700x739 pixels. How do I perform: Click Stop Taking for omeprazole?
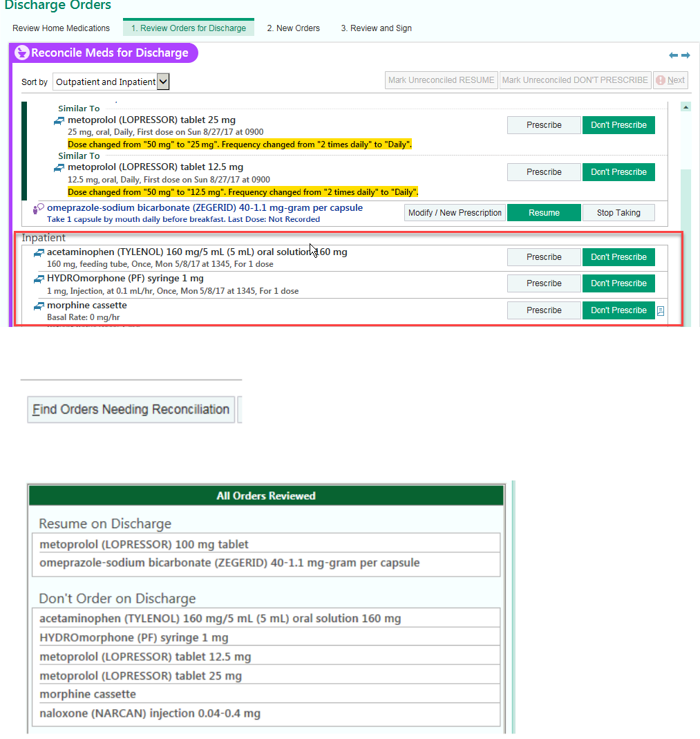[x=618, y=212]
